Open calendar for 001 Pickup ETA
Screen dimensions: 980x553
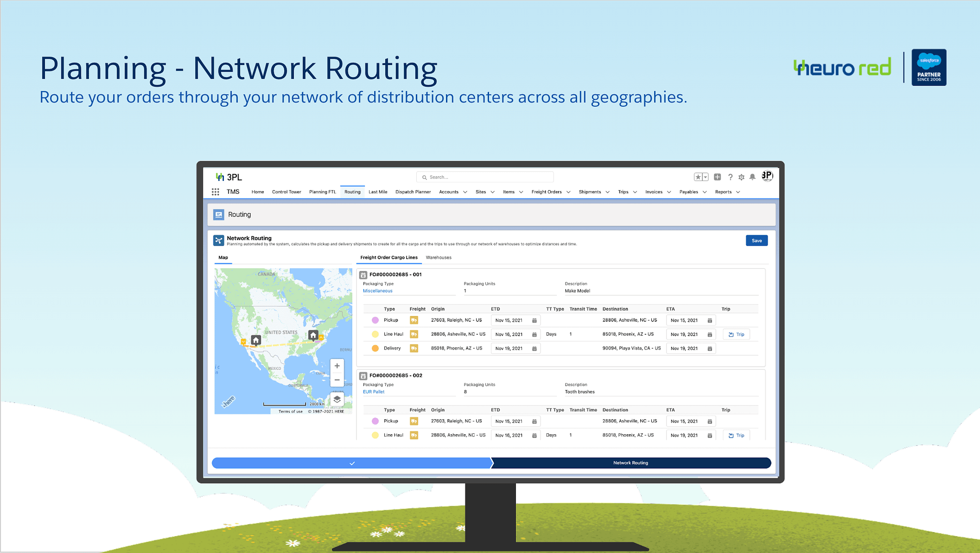tap(710, 320)
